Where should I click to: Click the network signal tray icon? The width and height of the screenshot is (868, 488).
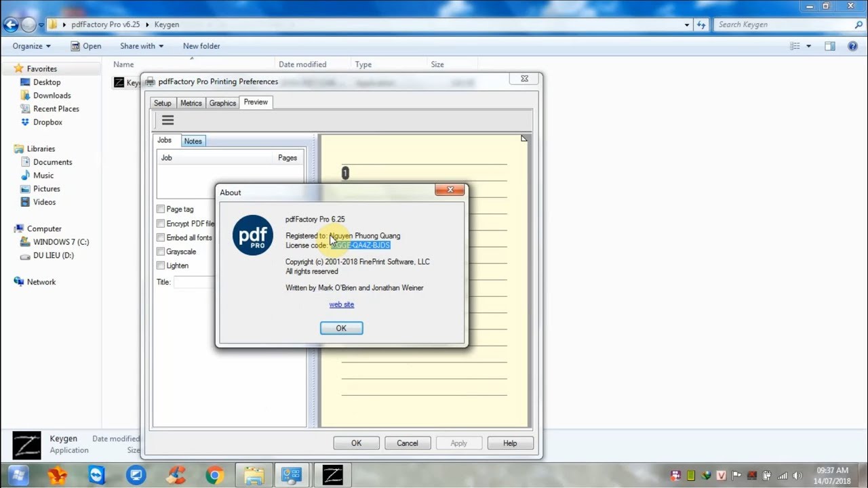click(x=783, y=475)
